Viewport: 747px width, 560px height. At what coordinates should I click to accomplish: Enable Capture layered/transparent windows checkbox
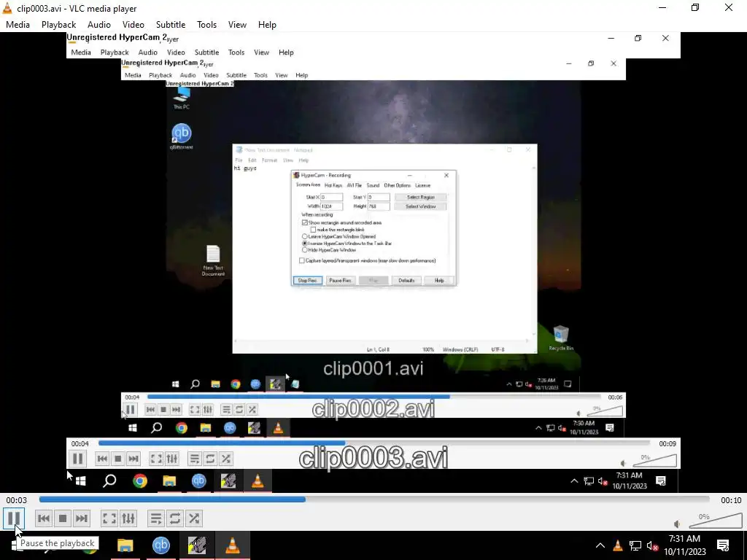[301, 260]
